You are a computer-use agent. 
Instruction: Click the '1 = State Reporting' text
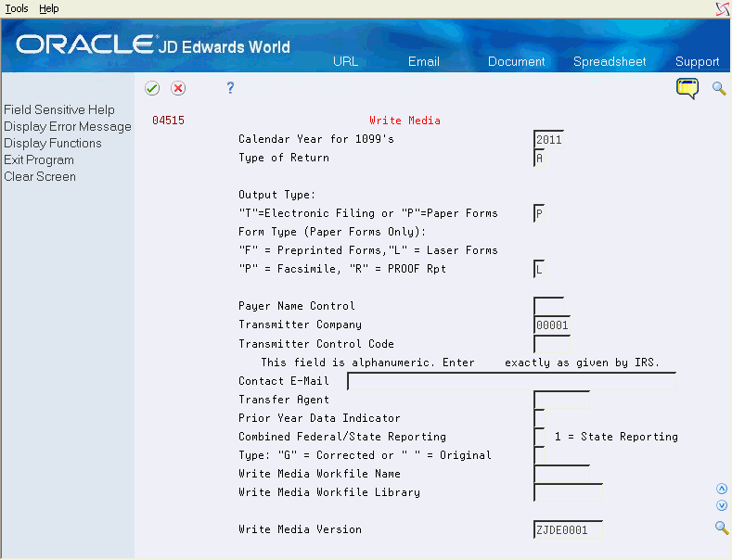616,437
